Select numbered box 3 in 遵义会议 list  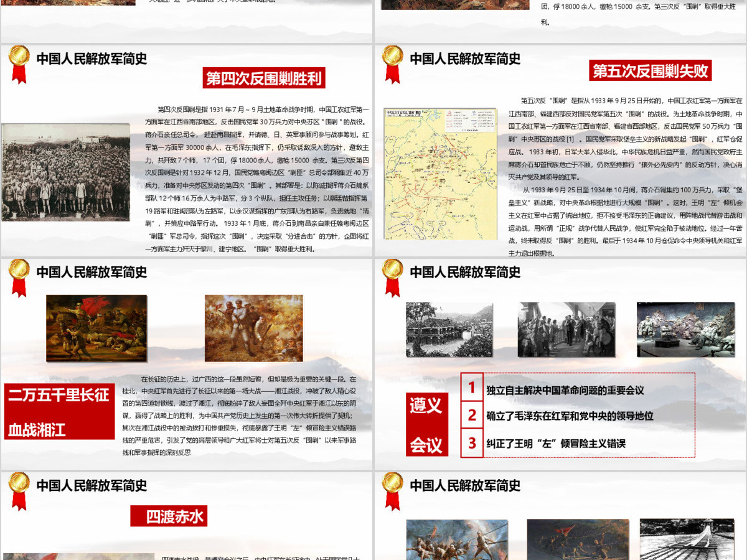[x=472, y=443]
